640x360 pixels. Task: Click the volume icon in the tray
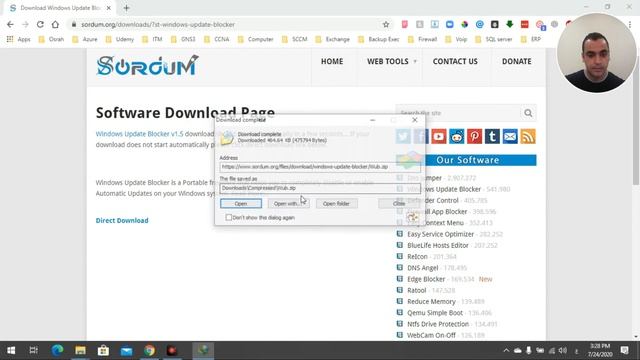[x=563, y=350]
